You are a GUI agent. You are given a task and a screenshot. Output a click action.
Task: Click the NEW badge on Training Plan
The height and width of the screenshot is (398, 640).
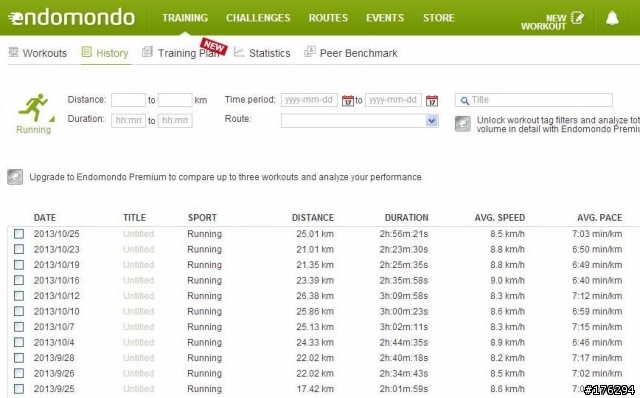213,46
